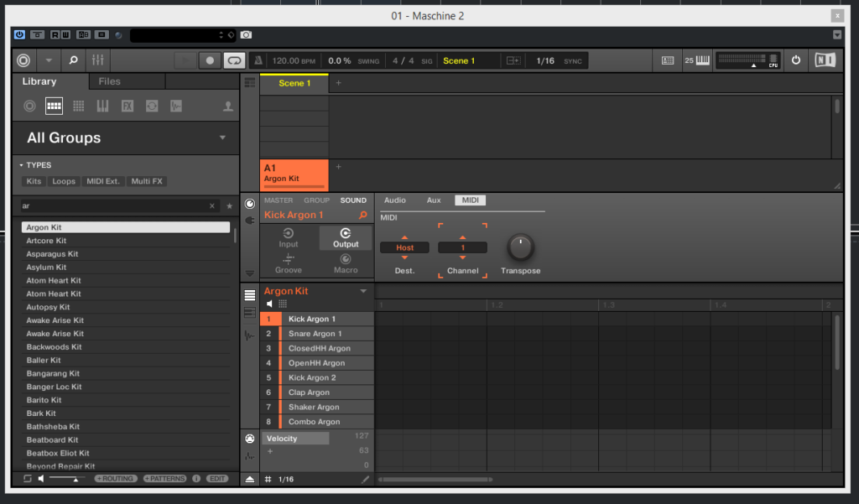Viewport: 859px width, 504px height.
Task: Toggle favorites star filter
Action: (x=230, y=206)
